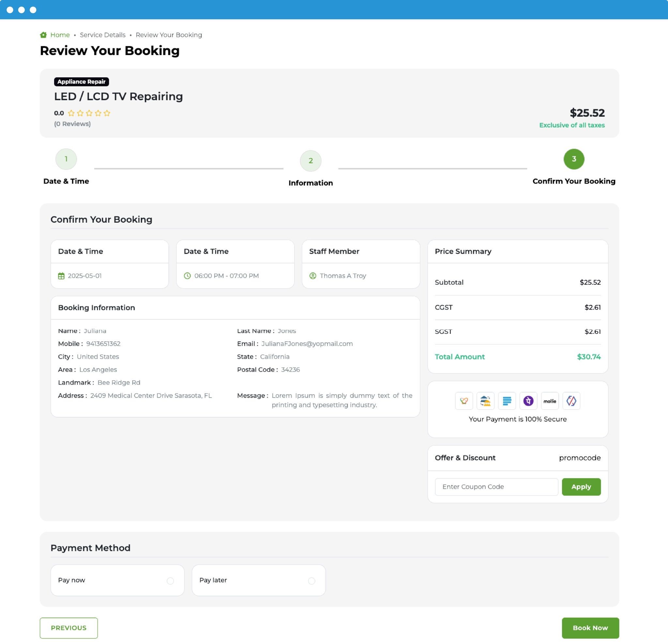Open step 3 Confirm Your Booking
This screenshot has width=668, height=644.
coord(574,159)
